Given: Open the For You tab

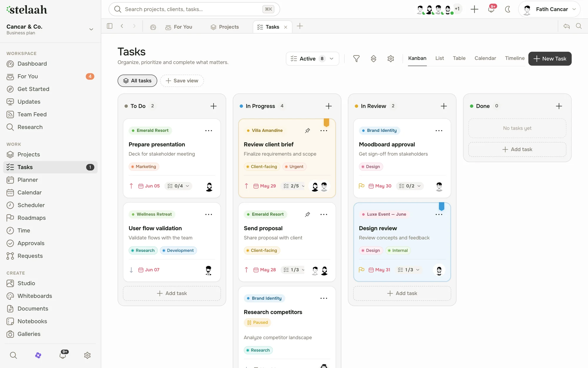Looking at the screenshot, I should [x=179, y=27].
